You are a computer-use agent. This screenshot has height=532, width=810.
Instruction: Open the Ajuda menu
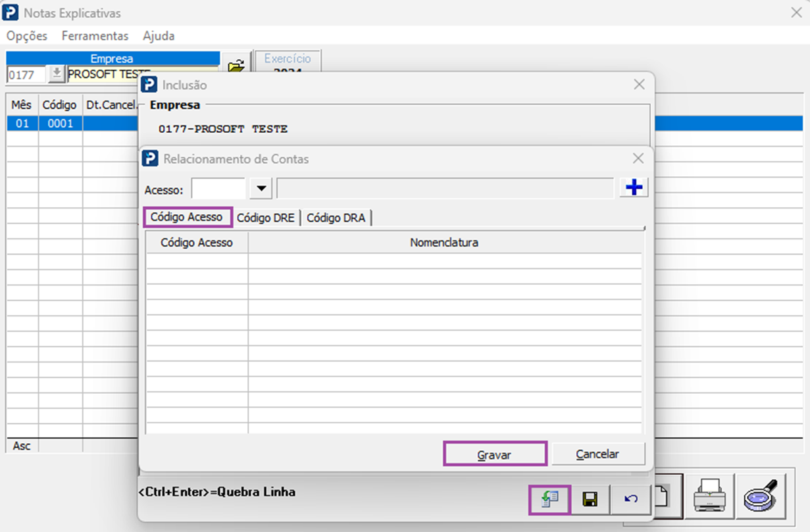[x=159, y=36]
